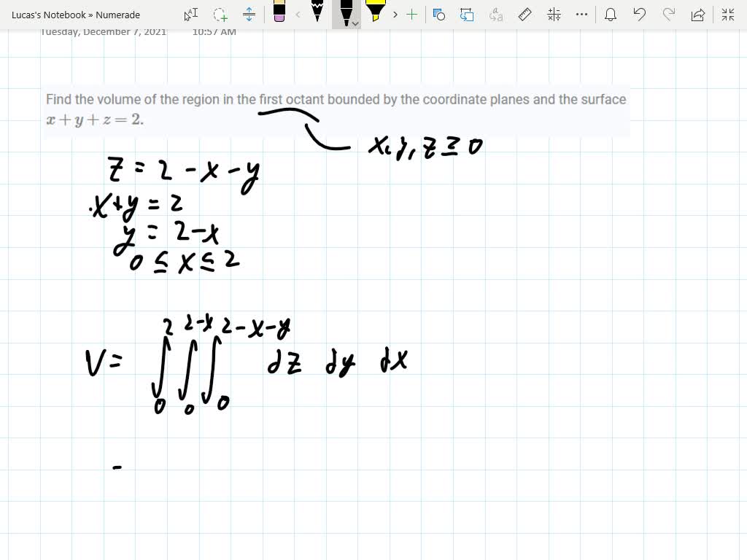Image resolution: width=747 pixels, height=560 pixels.
Task: Toggle the Ruler on canvas
Action: (525, 15)
